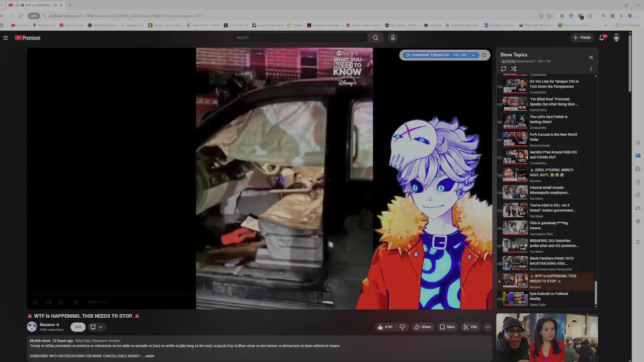Open "You've tried to KILL me 3 times" video
Screen dimensions: 644x362
pyautogui.click(x=546, y=210)
